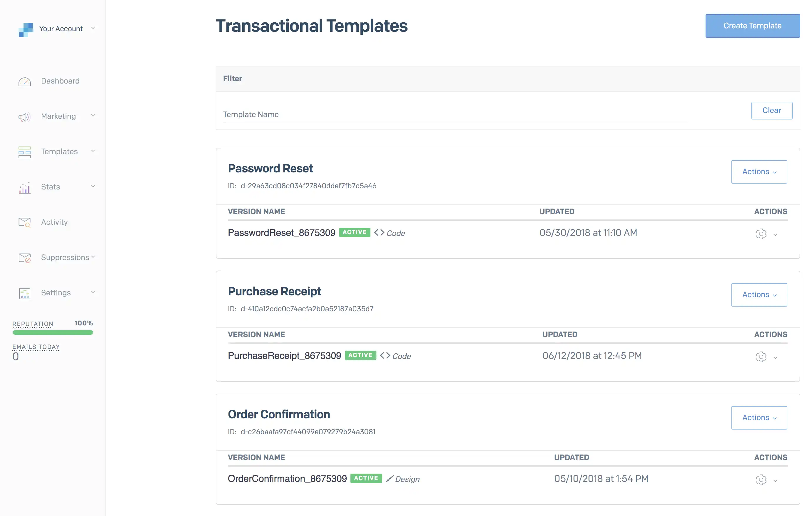Click the Create Template button
The width and height of the screenshot is (812, 516).
click(x=752, y=26)
